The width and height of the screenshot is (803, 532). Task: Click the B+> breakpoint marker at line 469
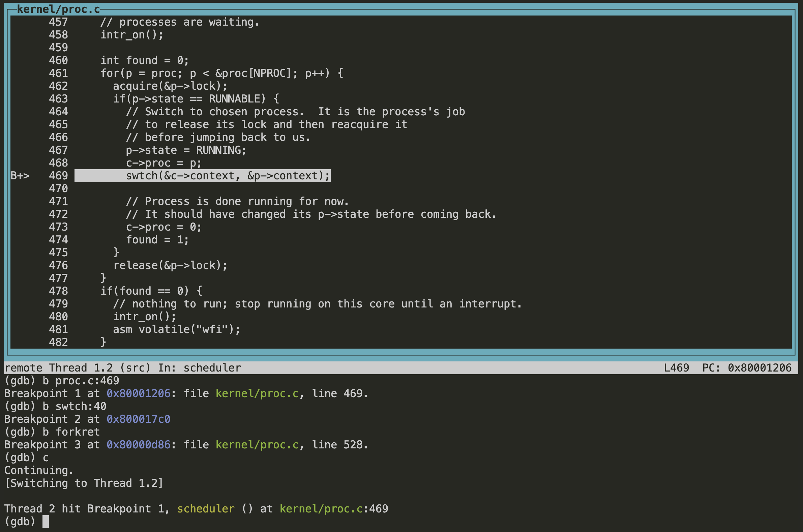(20, 176)
